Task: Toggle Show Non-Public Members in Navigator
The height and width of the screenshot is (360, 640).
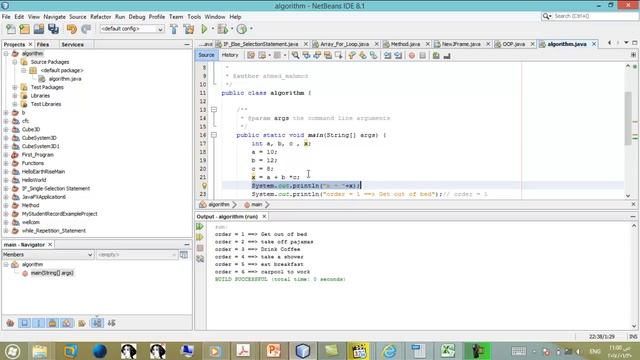Action: [x=53, y=323]
